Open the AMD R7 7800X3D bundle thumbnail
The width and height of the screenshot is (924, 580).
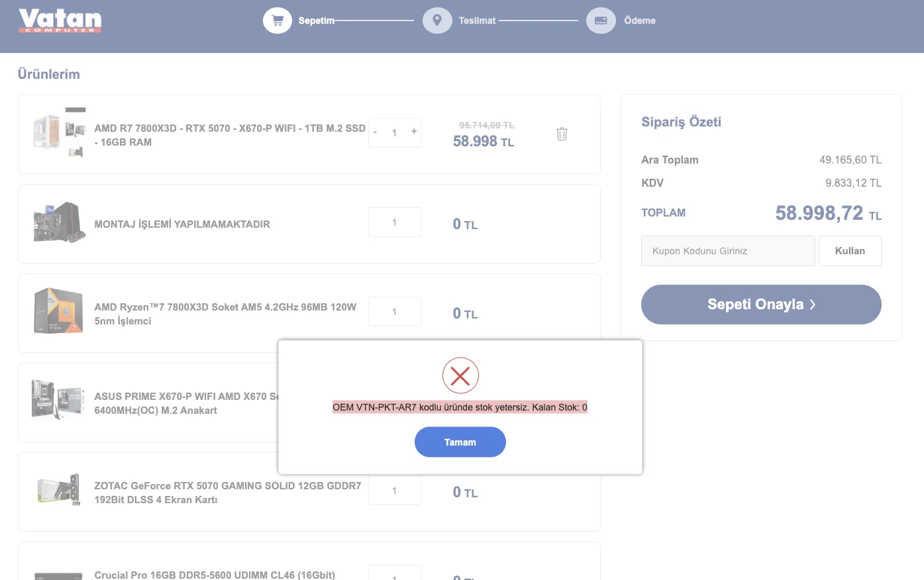click(60, 132)
